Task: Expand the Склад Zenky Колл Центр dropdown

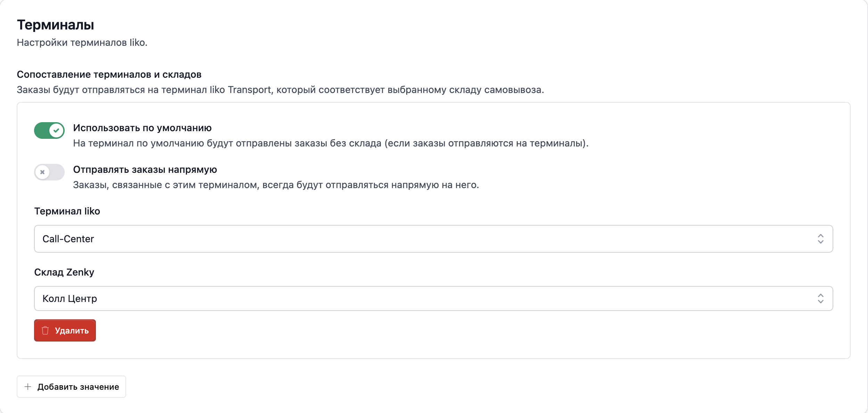Action: pyautogui.click(x=433, y=298)
